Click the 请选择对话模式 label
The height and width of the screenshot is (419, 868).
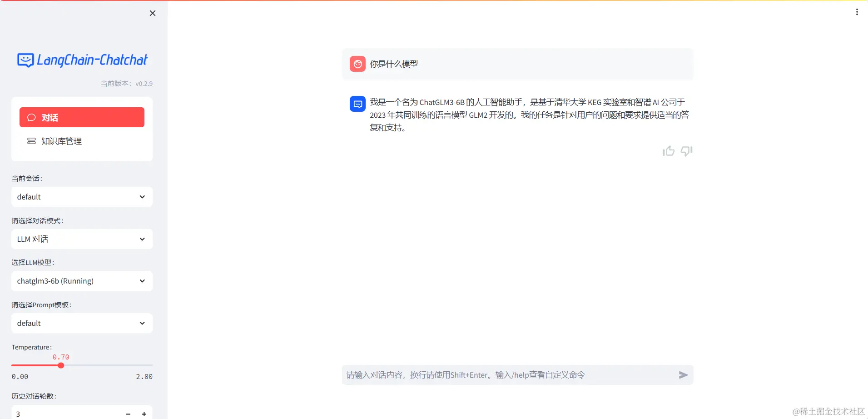37,221
